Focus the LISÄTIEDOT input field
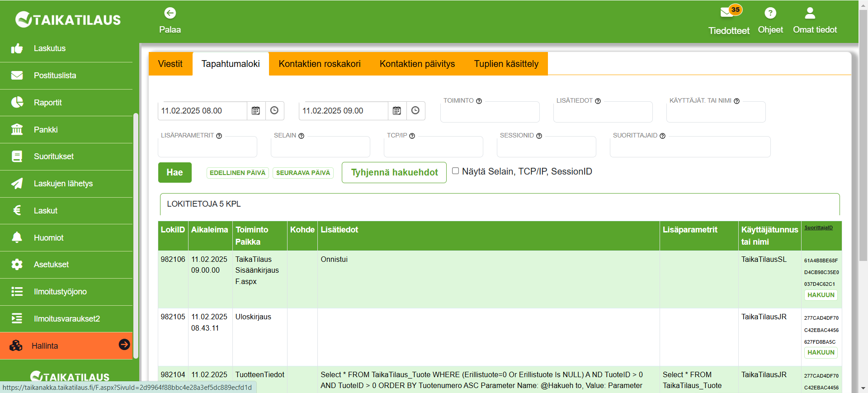The image size is (868, 393). point(603,112)
